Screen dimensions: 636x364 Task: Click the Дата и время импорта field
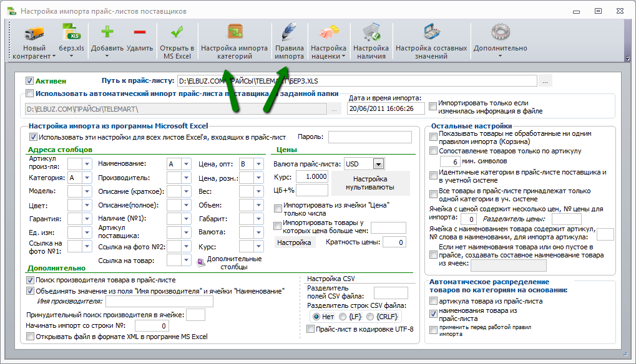386,108
